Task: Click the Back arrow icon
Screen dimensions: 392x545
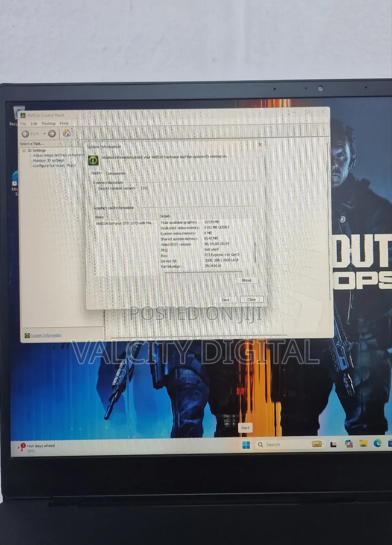Action: click(x=25, y=134)
